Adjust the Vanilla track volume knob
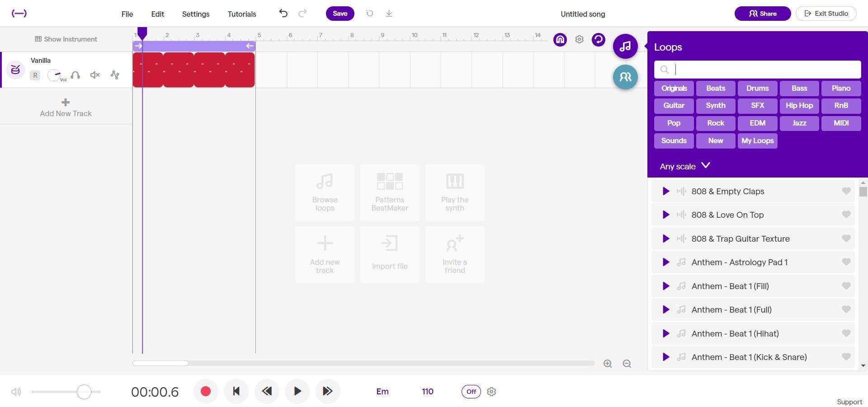The height and width of the screenshot is (407, 868). (x=54, y=75)
